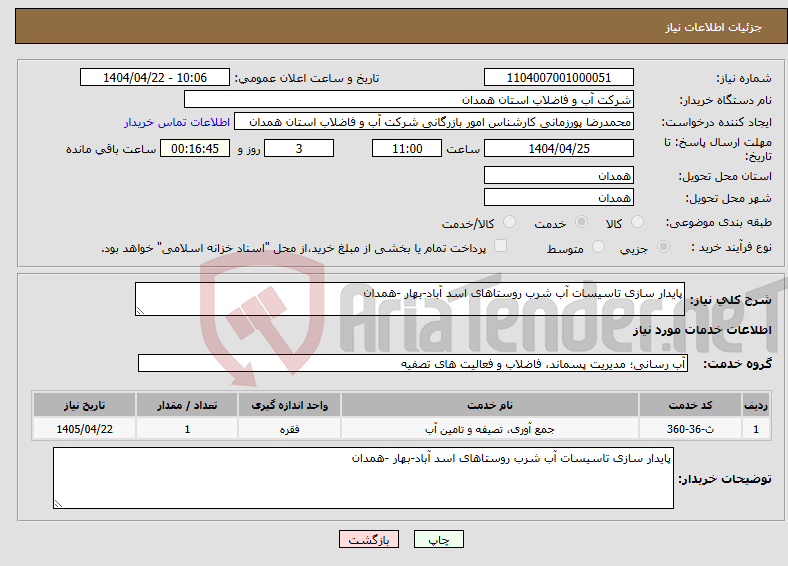The height and width of the screenshot is (566, 788).
Task: Click the گروه خدمت label
Action: pos(737,363)
